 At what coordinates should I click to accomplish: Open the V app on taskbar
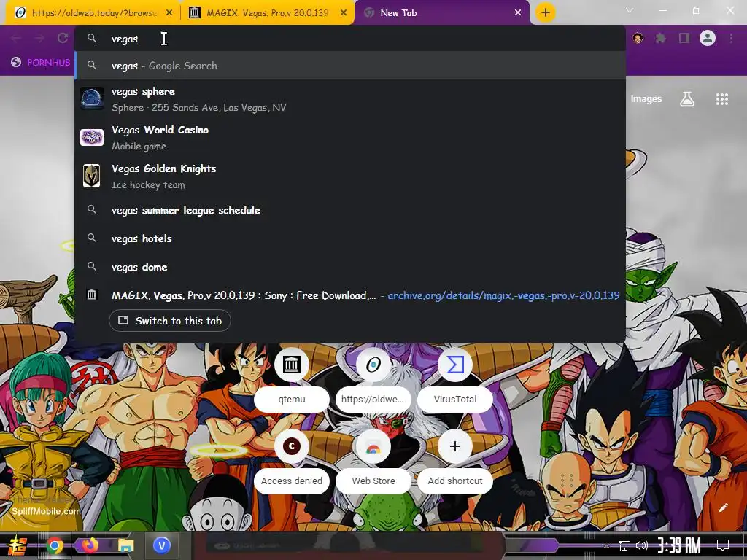coord(162,545)
